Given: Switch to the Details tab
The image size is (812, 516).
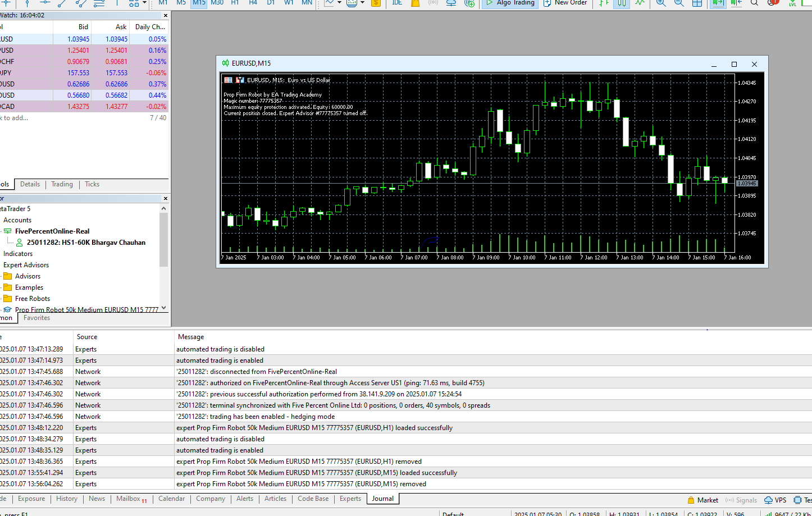Looking at the screenshot, I should [x=30, y=184].
